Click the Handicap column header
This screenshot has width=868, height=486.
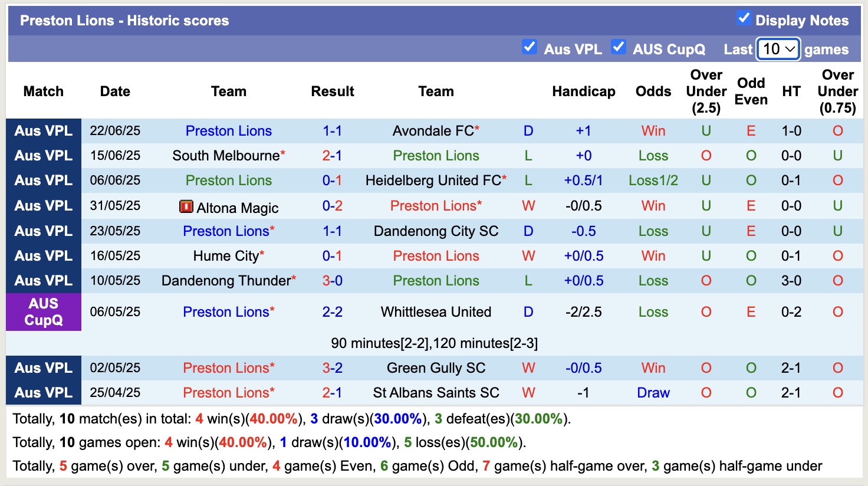click(x=583, y=91)
